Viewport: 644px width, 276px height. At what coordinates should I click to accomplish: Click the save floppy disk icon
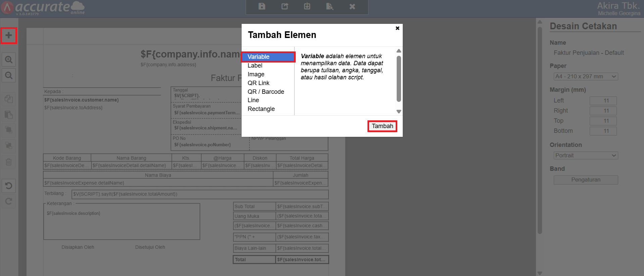click(262, 6)
